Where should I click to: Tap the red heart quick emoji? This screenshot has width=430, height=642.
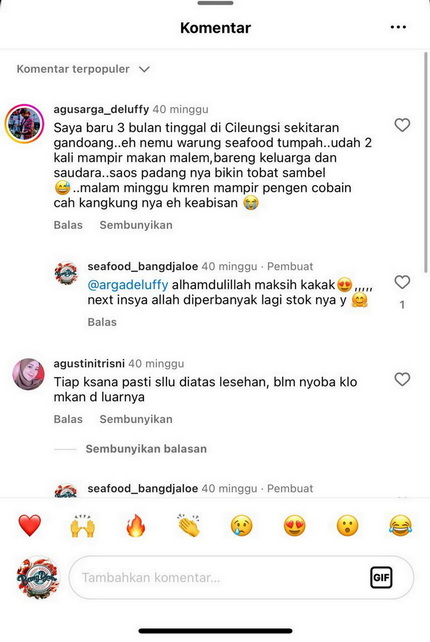(30, 525)
